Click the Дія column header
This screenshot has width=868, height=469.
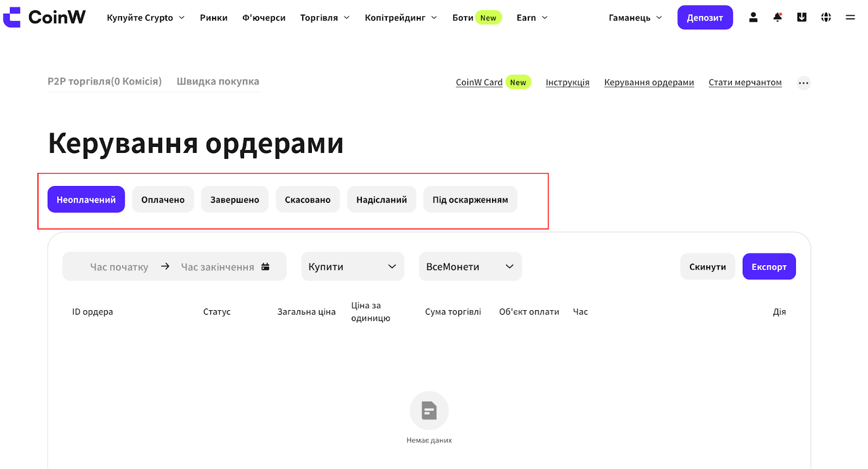[x=779, y=312]
